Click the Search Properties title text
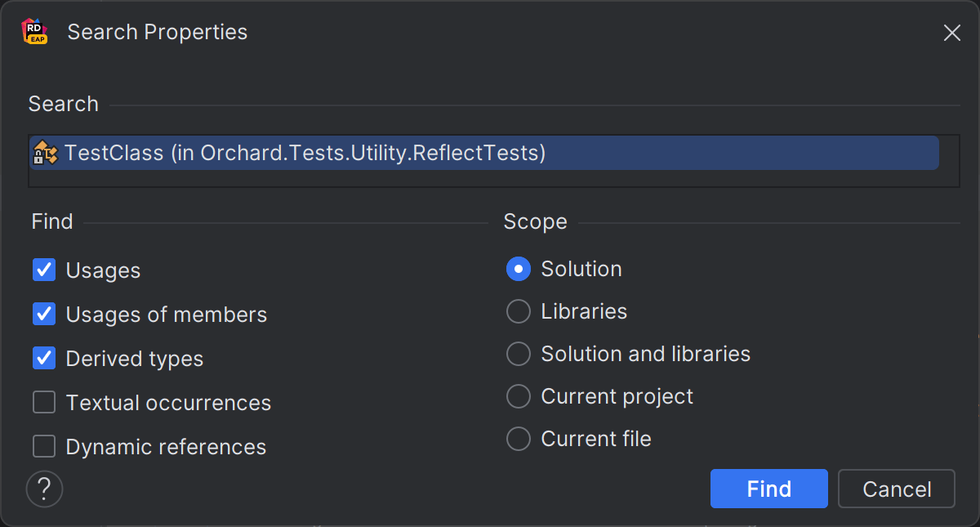Image resolution: width=980 pixels, height=527 pixels. point(157,33)
